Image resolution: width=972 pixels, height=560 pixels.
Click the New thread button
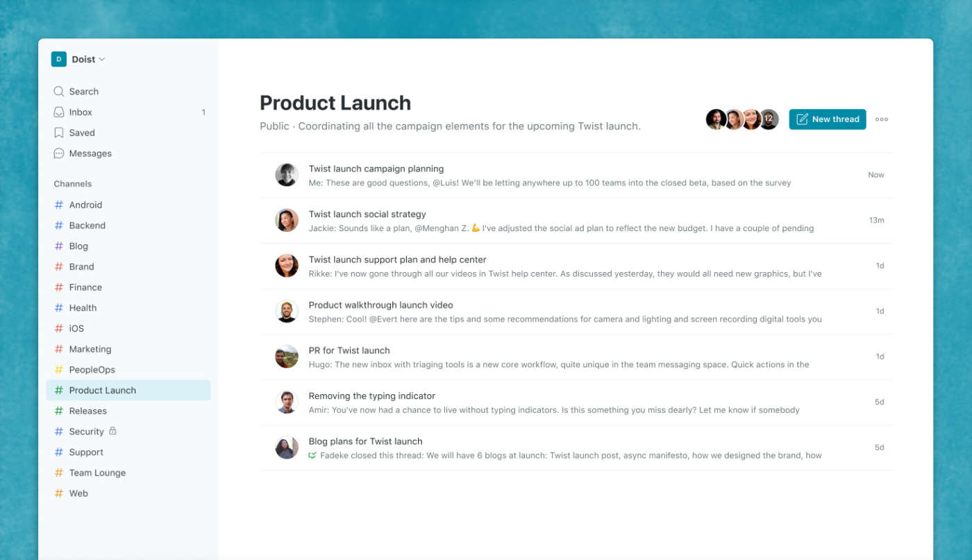tap(827, 119)
